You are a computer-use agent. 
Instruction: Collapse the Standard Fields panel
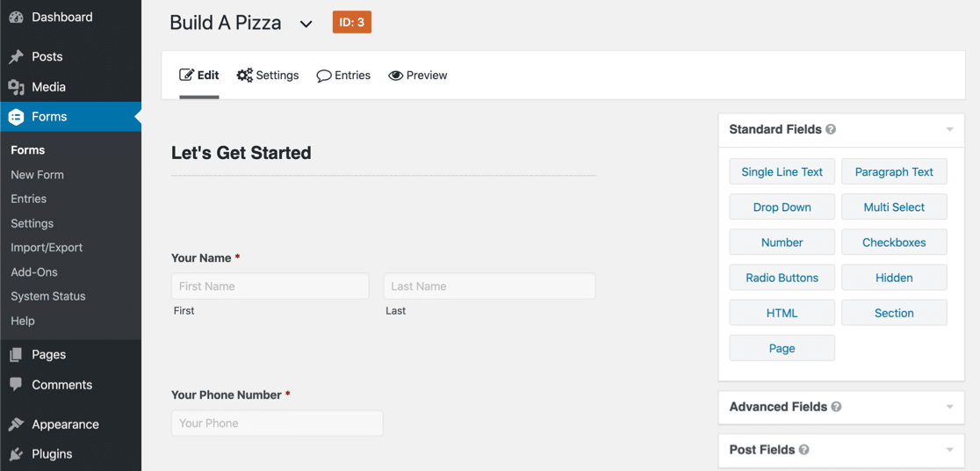coord(949,130)
